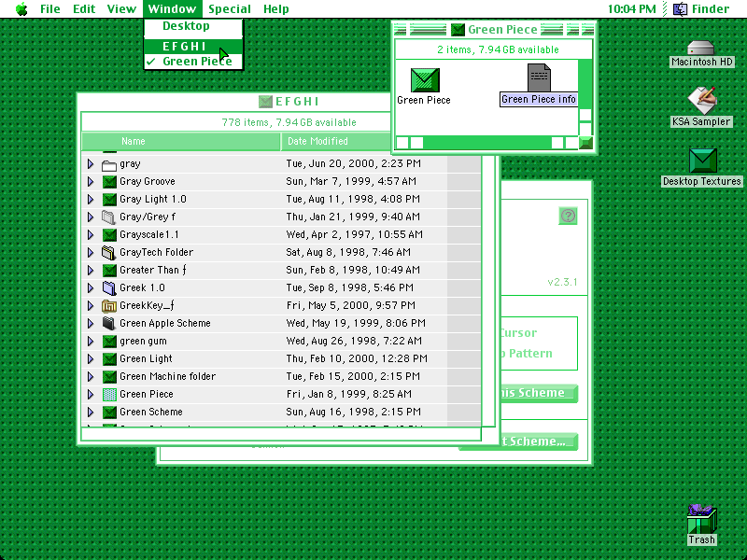Expand the Green Apple Scheme disclosure triangle
747x560 pixels.
click(91, 323)
